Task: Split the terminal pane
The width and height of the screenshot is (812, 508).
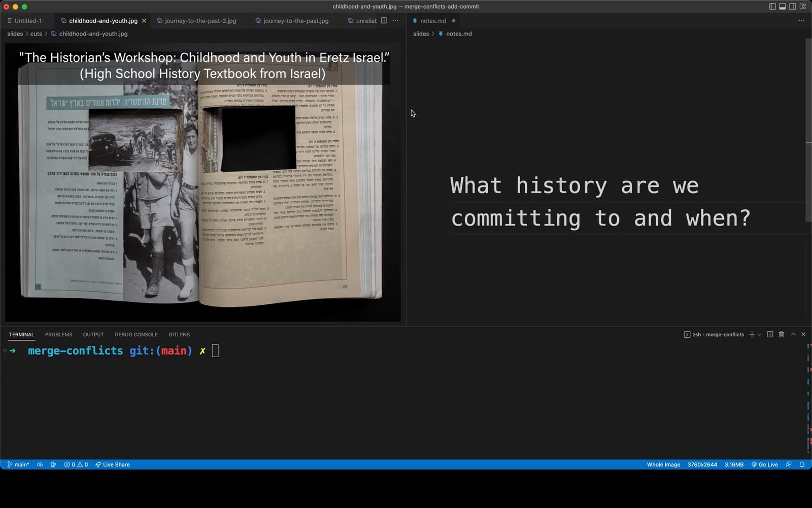Action: (x=770, y=334)
